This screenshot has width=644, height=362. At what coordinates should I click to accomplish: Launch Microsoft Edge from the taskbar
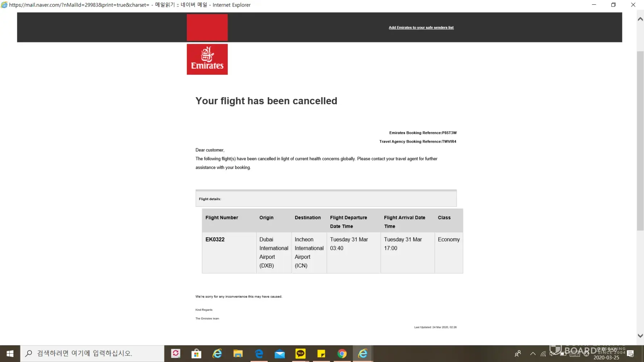pyautogui.click(x=259, y=353)
